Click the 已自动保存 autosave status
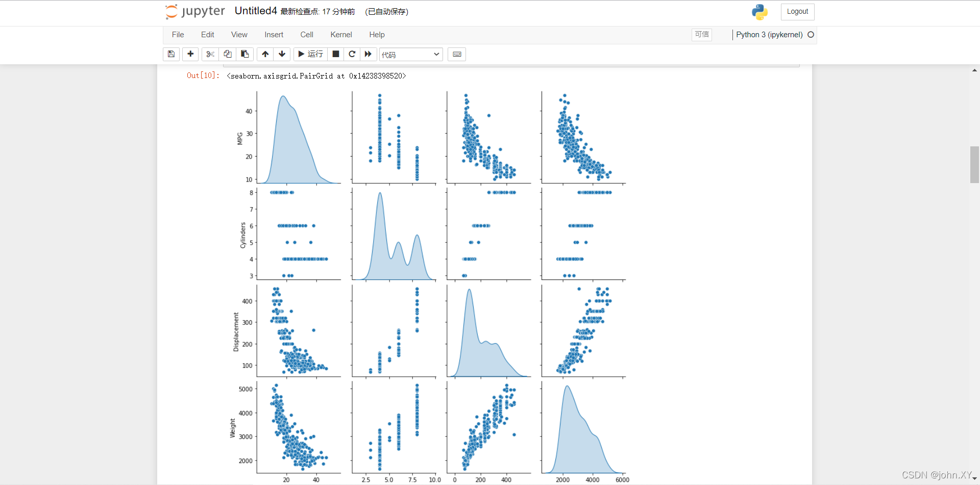980x485 pixels. pyautogui.click(x=386, y=12)
